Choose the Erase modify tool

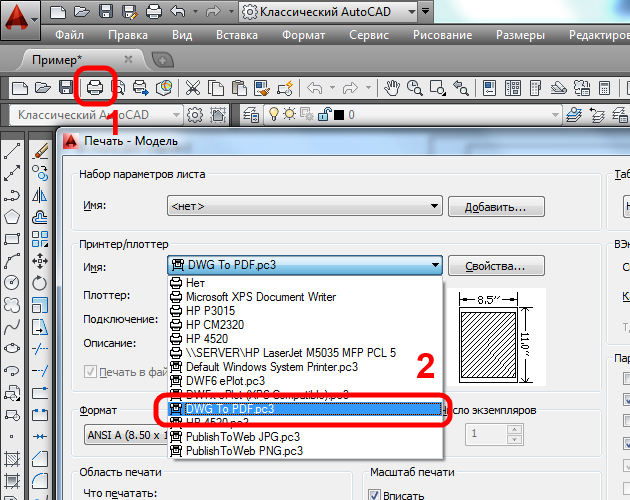[40, 151]
